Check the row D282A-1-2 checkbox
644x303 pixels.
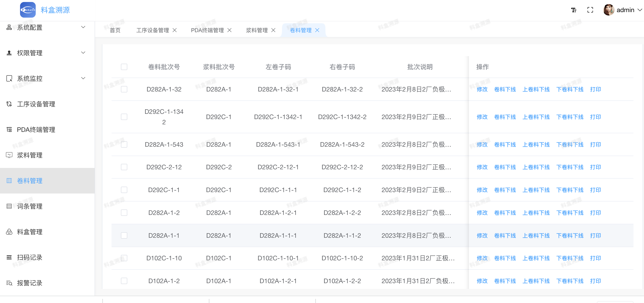[124, 213]
